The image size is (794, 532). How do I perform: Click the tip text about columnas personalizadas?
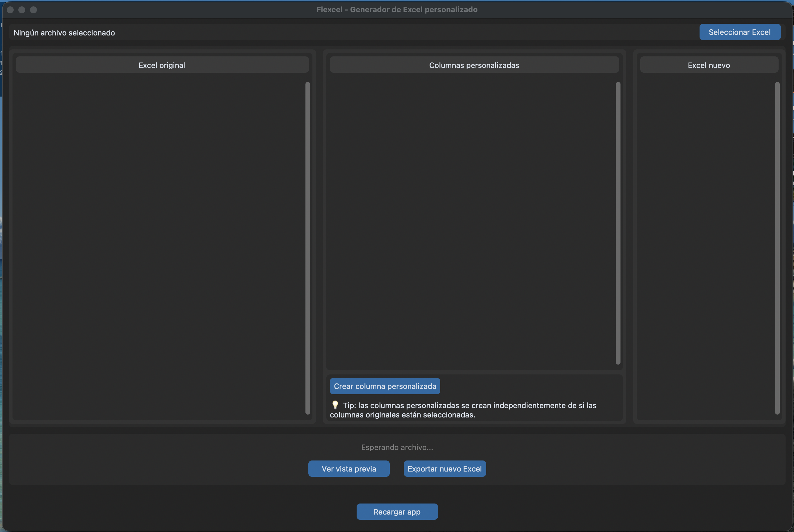tap(463, 410)
